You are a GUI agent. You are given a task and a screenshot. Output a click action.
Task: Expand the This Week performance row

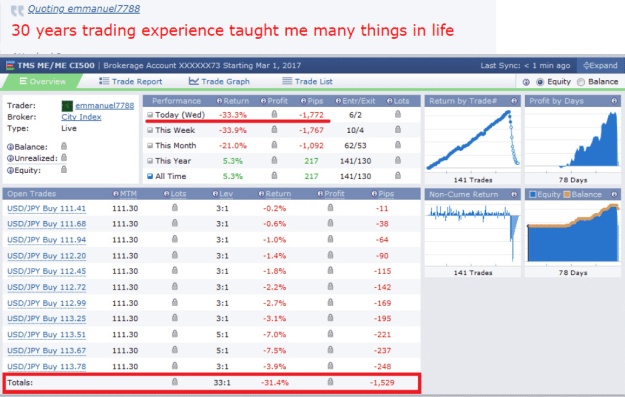click(150, 130)
